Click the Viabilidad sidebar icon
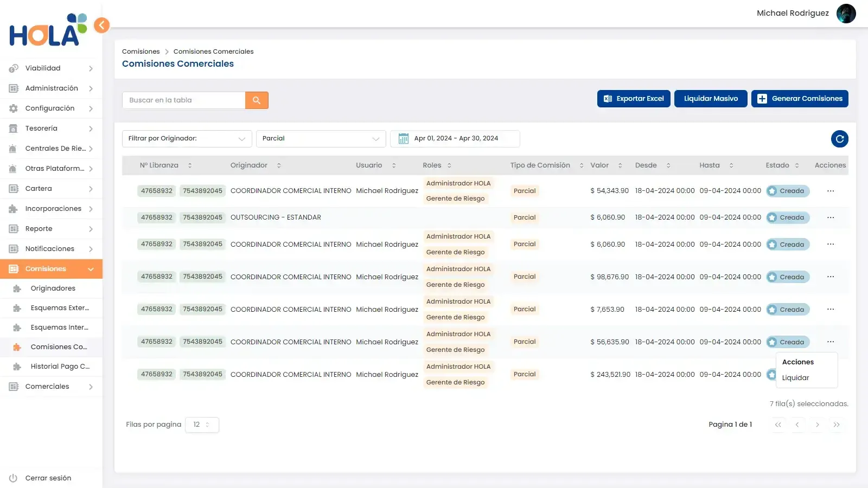 point(14,68)
